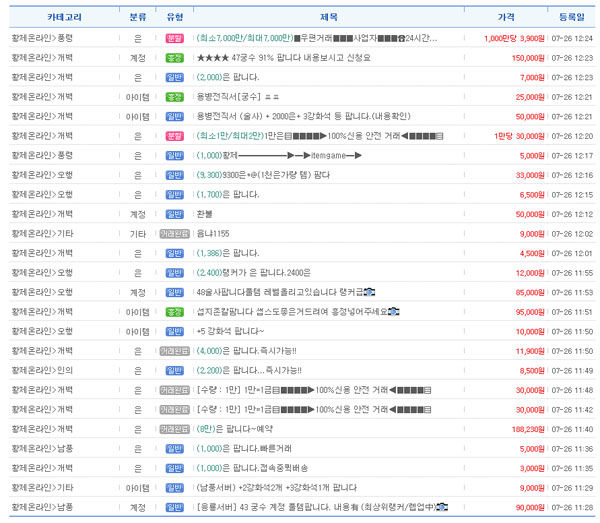This screenshot has height=523, width=600.
Task: Click the pink 분할 badge on the 12:24 row
Action: [174, 38]
